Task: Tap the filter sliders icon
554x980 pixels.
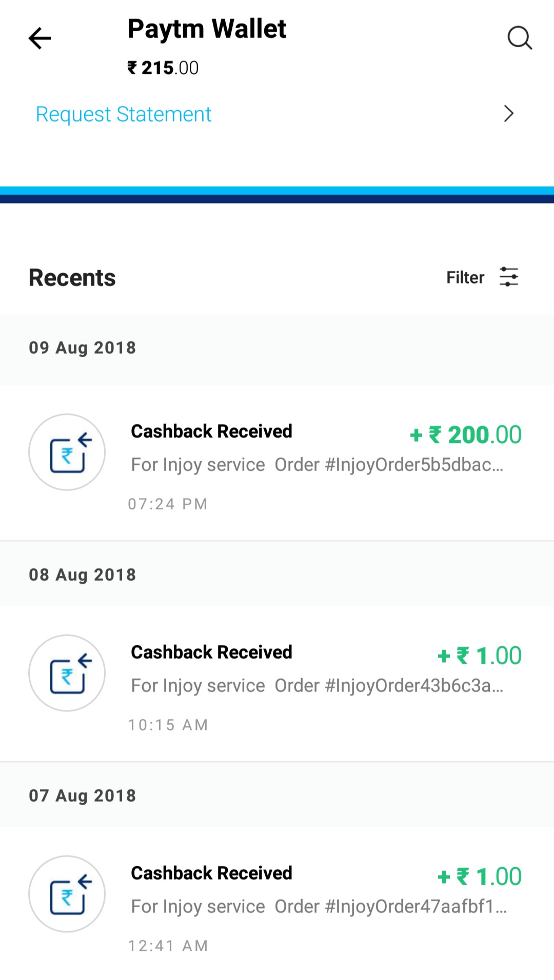Action: click(x=509, y=277)
